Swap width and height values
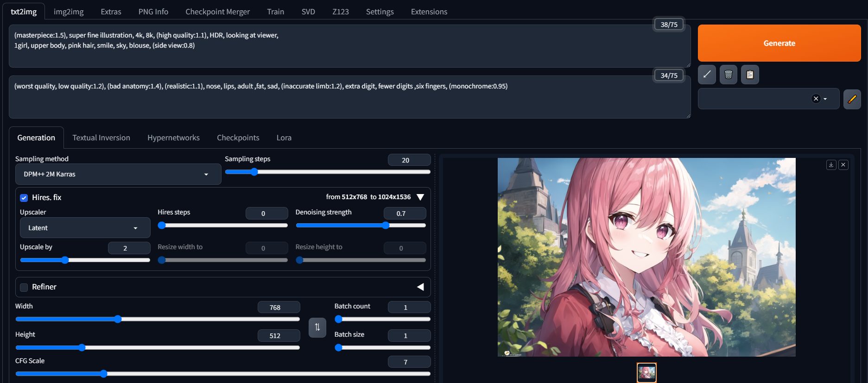This screenshot has height=383, width=868. [317, 327]
